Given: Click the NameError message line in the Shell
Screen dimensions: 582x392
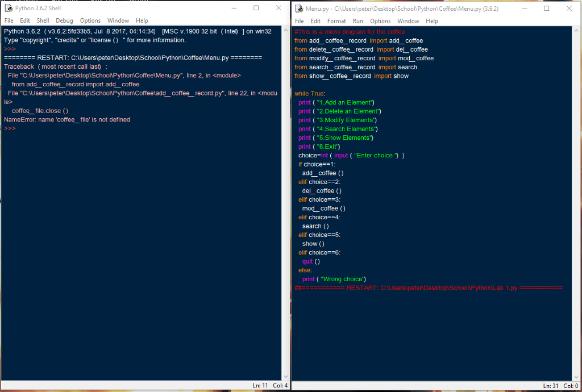Looking at the screenshot, I should tap(67, 120).
